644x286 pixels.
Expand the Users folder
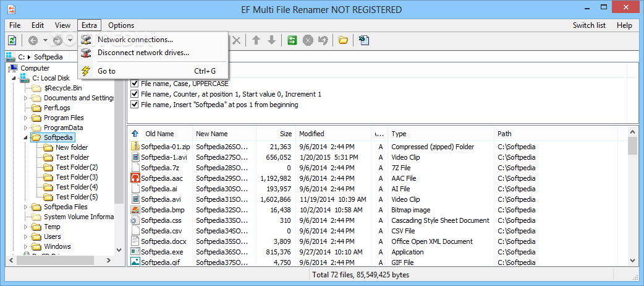25,236
